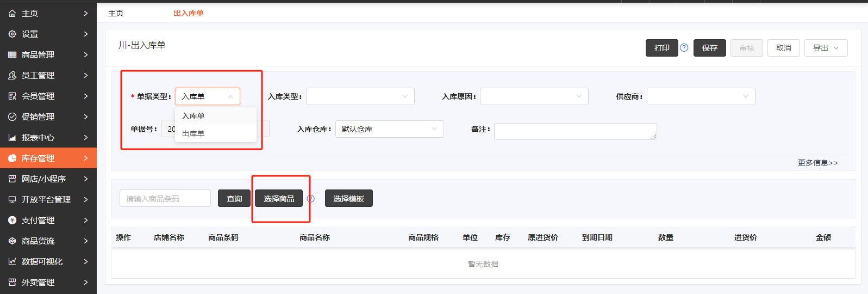This screenshot has width=868, height=294.
Task: Switch to the 主页 tab
Action: click(x=116, y=13)
